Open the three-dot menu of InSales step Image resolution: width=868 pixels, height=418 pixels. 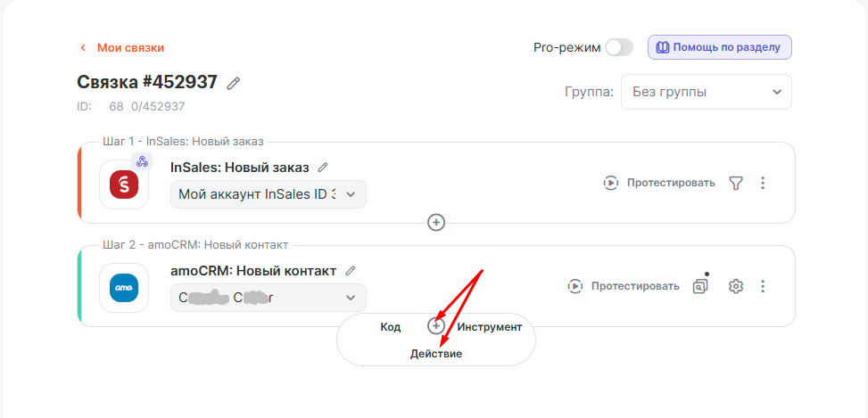pyautogui.click(x=763, y=183)
